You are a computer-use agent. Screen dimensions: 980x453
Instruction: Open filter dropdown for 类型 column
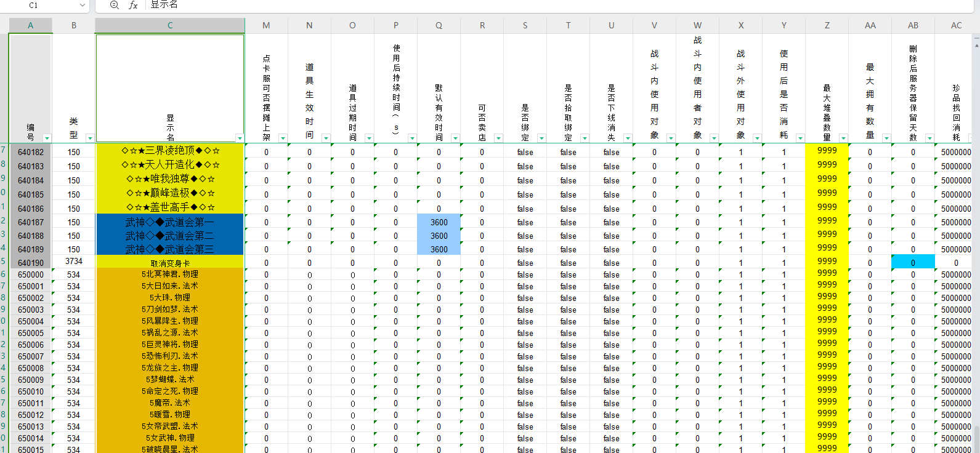coord(90,138)
